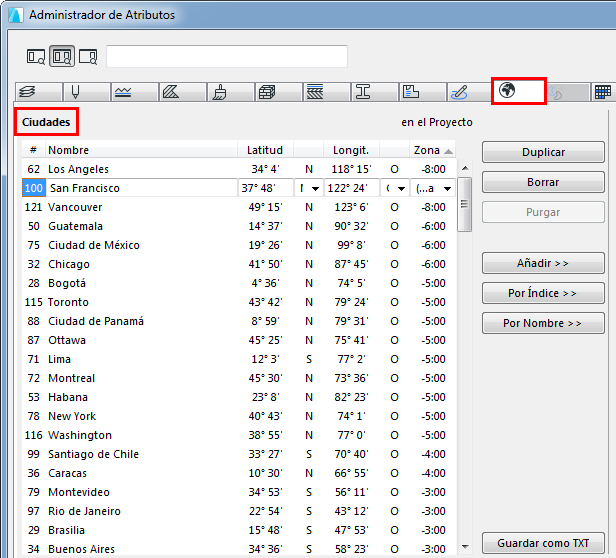Open San Francisco longitude E/O dropdown
Screen dimensions: 616x558
(x=394, y=188)
